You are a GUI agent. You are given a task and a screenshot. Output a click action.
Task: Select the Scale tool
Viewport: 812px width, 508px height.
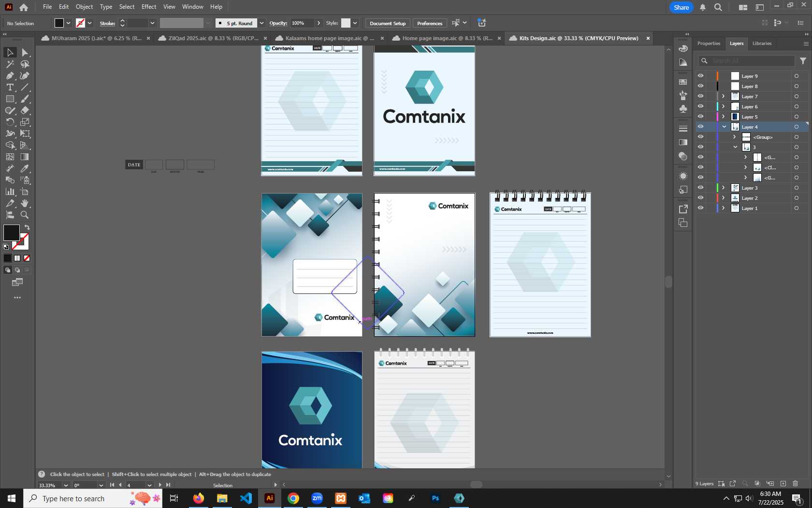(x=25, y=122)
